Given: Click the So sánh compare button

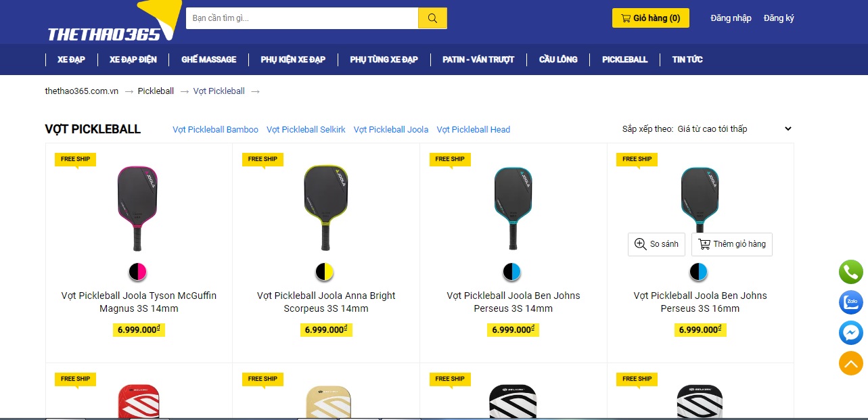Looking at the screenshot, I should point(656,244).
